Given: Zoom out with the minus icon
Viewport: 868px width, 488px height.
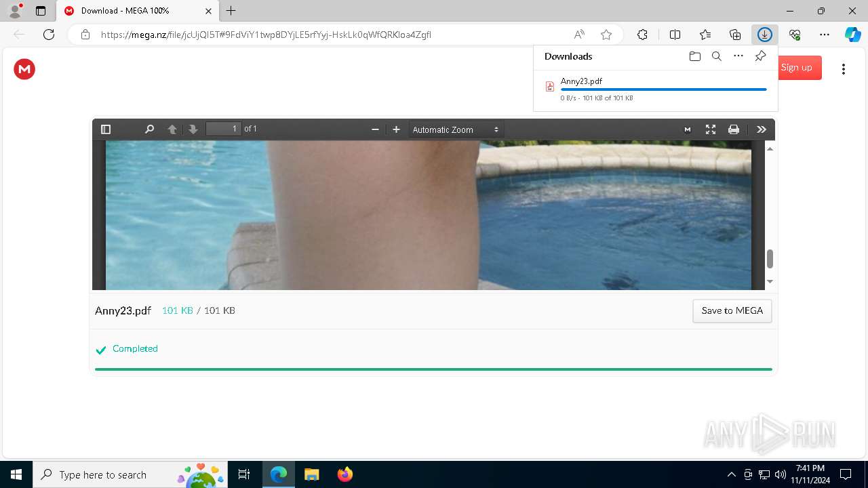Looking at the screenshot, I should click(375, 129).
